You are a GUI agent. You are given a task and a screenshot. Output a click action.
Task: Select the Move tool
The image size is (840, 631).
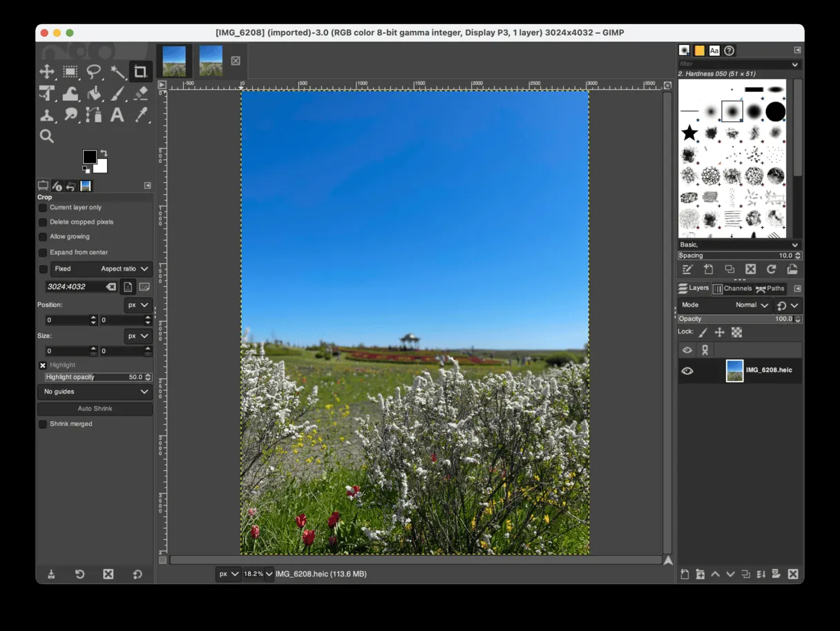coord(47,72)
